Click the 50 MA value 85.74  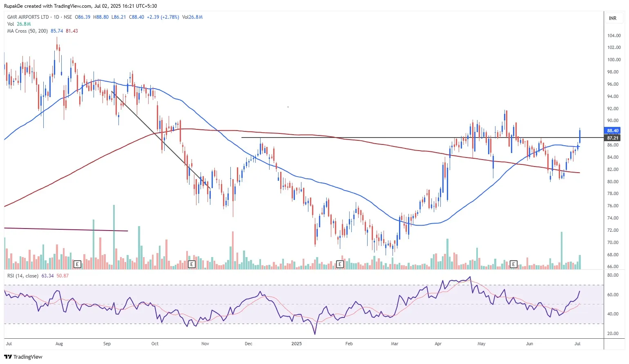(57, 31)
